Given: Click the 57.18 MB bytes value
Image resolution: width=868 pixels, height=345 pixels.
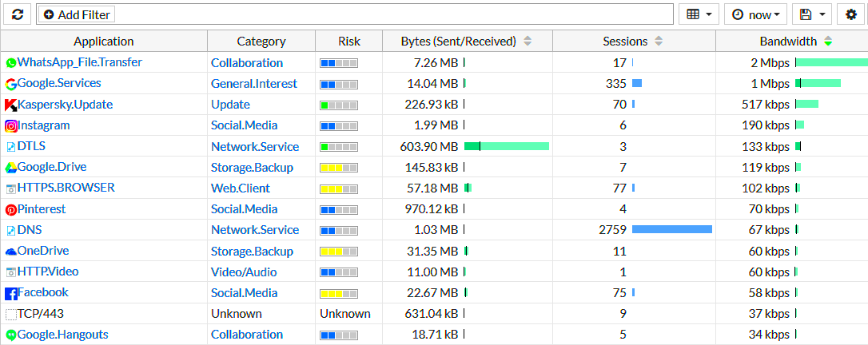Looking at the screenshot, I should (432, 188).
